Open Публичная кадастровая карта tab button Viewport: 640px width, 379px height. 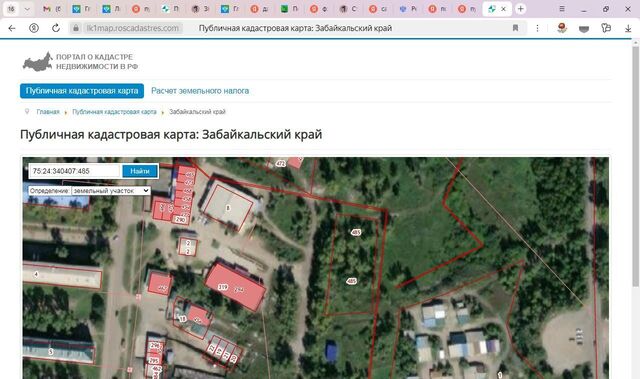[x=82, y=91]
